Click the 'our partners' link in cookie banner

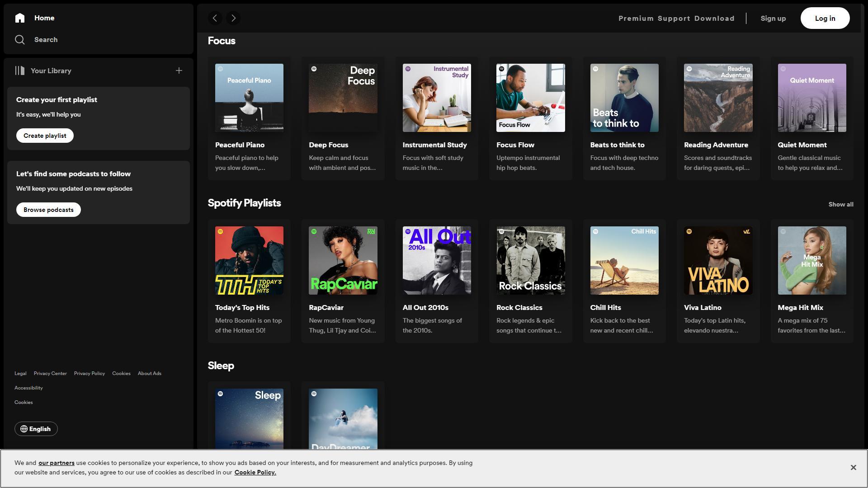coord(57,463)
